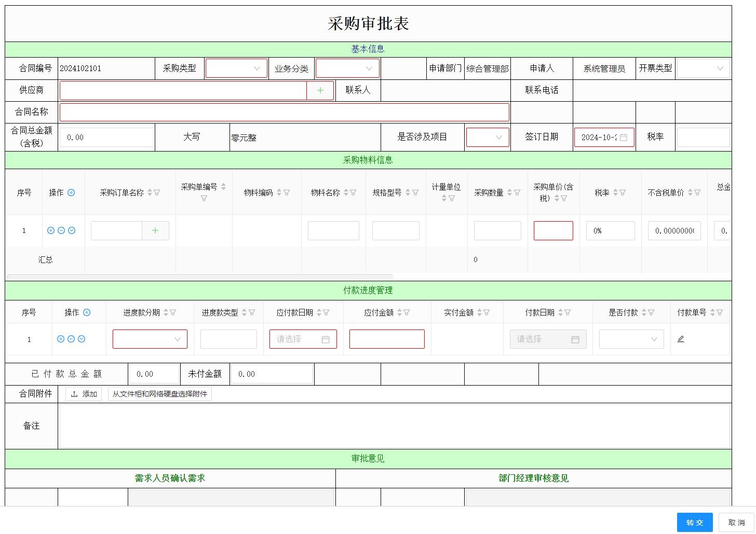Click the filter icon beside 进度款类型 header
The height and width of the screenshot is (534, 756).
click(252, 312)
